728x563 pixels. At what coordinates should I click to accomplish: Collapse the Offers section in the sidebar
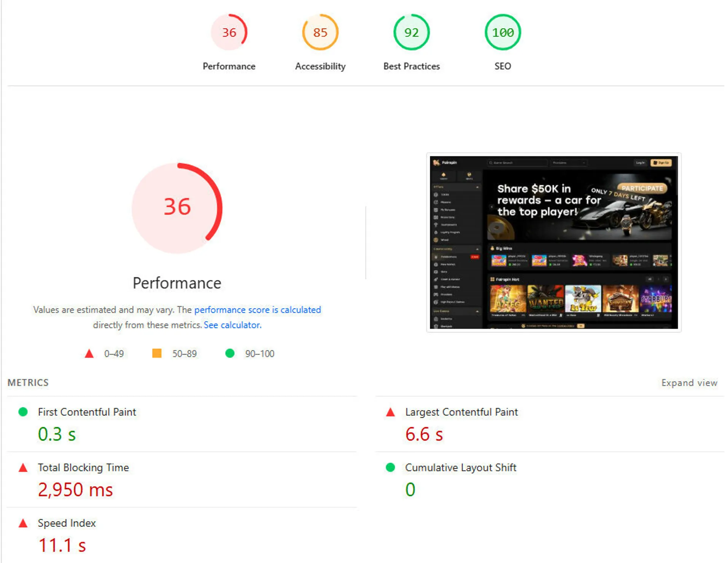click(477, 187)
